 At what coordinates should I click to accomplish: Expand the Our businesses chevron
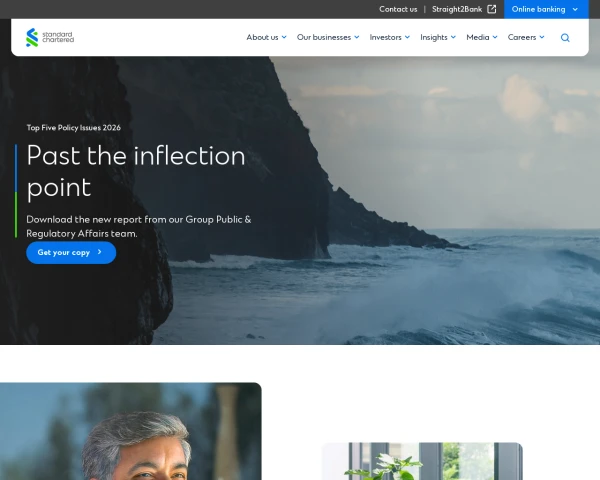click(357, 37)
